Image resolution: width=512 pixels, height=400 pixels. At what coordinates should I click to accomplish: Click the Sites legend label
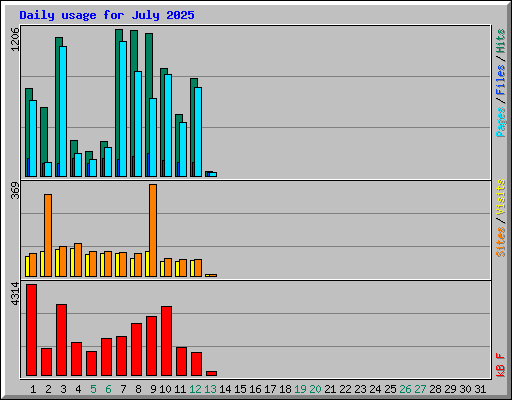[x=500, y=242]
